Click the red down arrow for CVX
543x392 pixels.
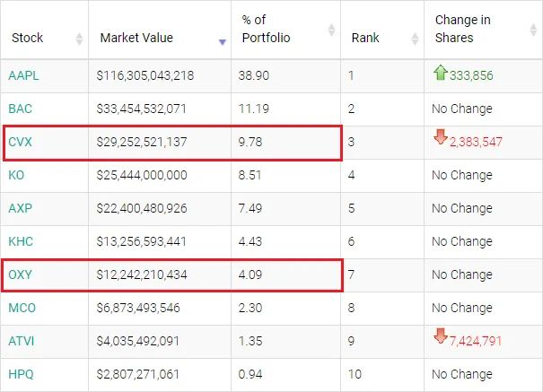tap(440, 140)
